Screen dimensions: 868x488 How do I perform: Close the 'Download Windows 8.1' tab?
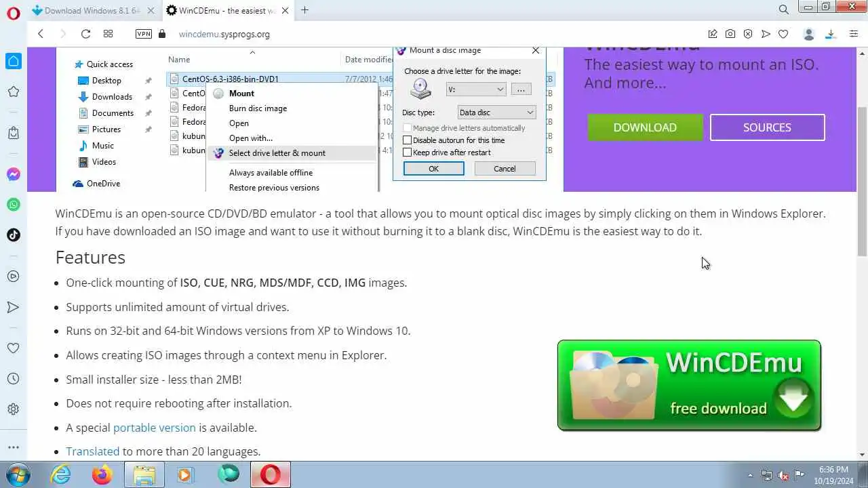151,10
